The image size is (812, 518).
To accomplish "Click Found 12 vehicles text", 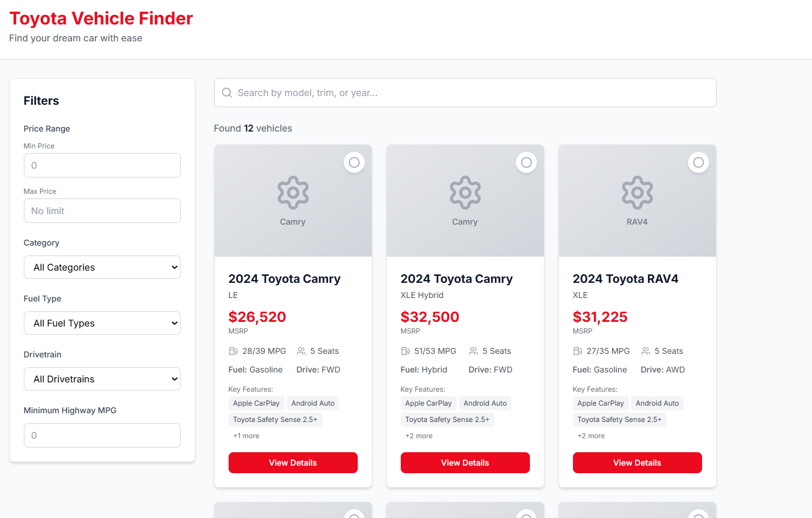I will 253,128.
